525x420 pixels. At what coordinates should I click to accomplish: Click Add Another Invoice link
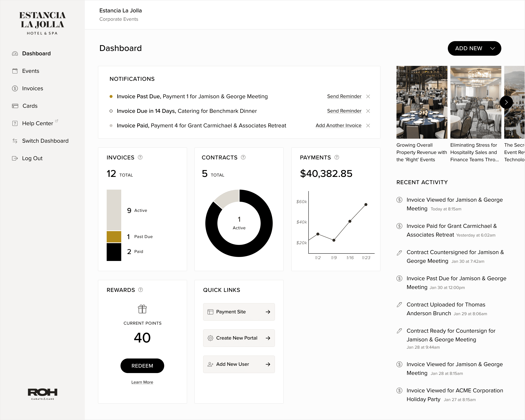click(338, 126)
